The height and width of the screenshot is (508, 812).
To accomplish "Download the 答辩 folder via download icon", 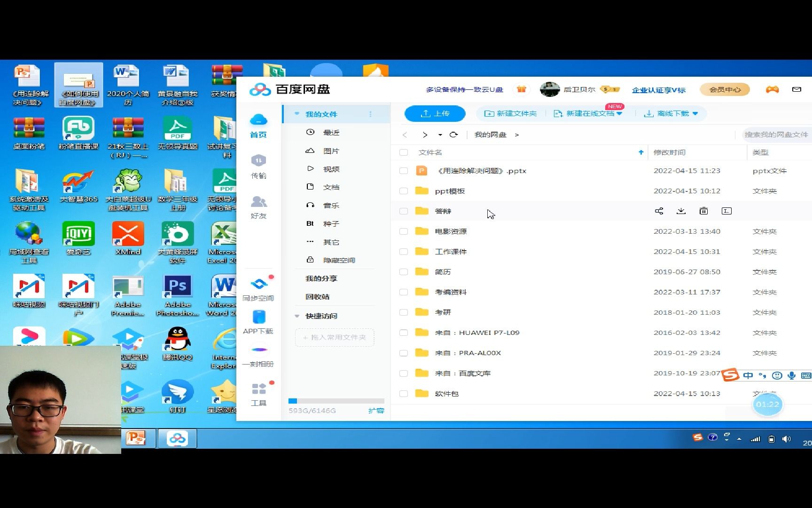I will pos(681,211).
